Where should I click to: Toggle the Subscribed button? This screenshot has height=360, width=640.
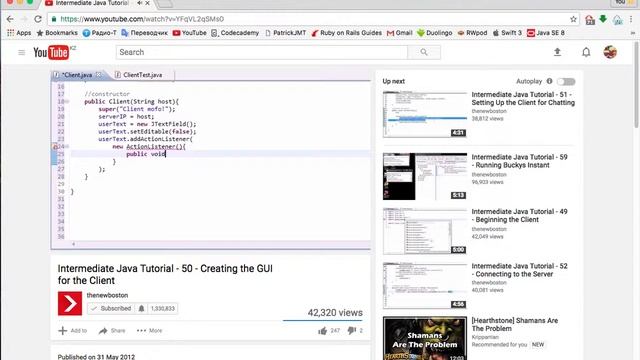click(111, 309)
